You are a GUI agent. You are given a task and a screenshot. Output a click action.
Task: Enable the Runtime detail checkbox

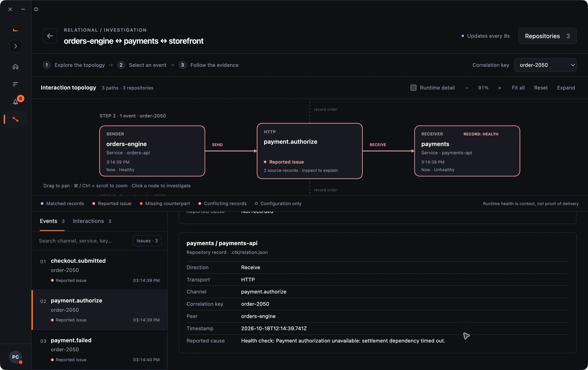click(413, 88)
